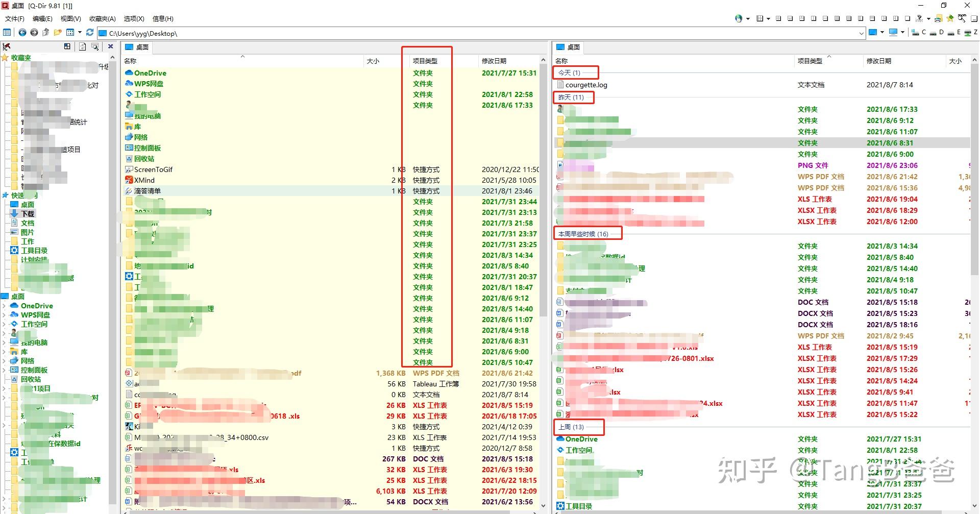Click the view mode calendar-grid icon
This screenshot has height=514, width=980.
tap(70, 32)
